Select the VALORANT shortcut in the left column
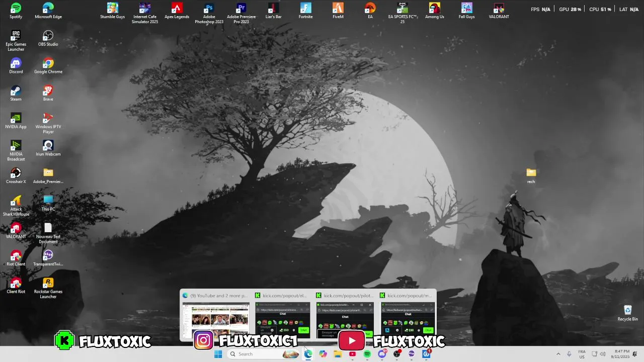The width and height of the screenshot is (644, 362). click(x=16, y=231)
